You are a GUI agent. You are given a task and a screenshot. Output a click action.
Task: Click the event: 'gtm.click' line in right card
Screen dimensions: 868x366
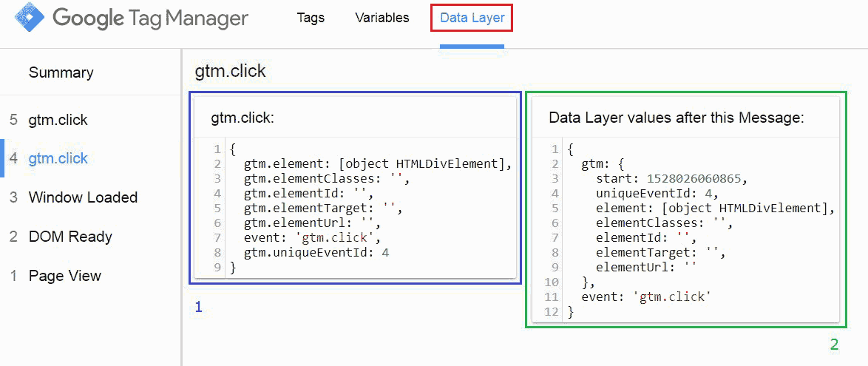(646, 297)
